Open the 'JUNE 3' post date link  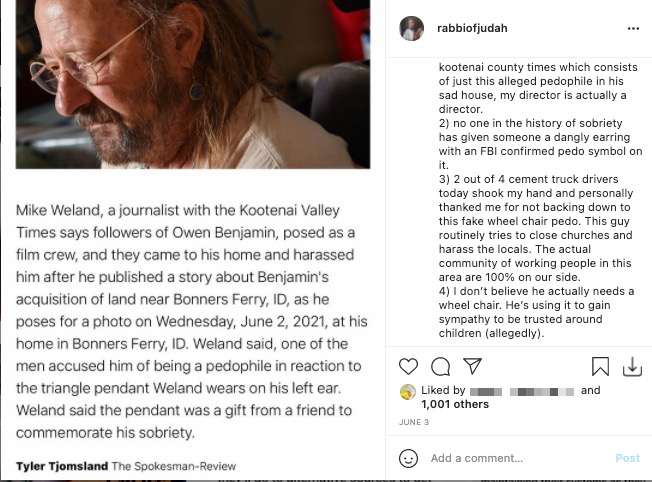point(413,423)
